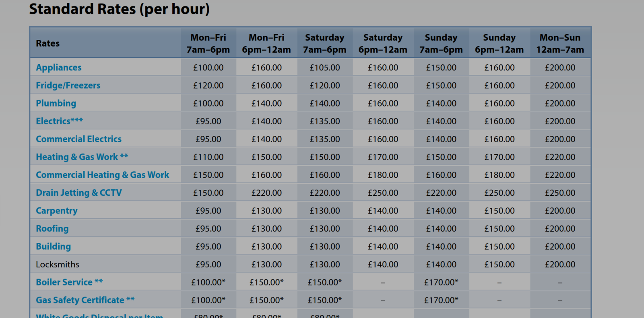Click the Saturday 6pm–12am column header

pyautogui.click(x=383, y=43)
